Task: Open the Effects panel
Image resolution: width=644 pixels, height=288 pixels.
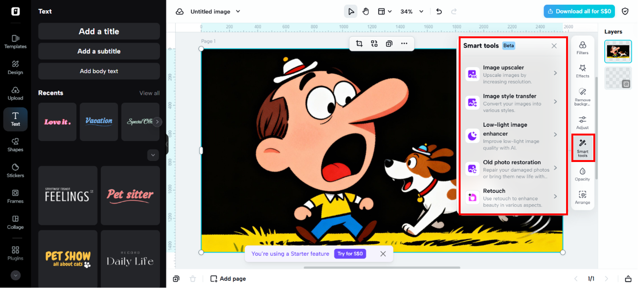Action: (583, 71)
